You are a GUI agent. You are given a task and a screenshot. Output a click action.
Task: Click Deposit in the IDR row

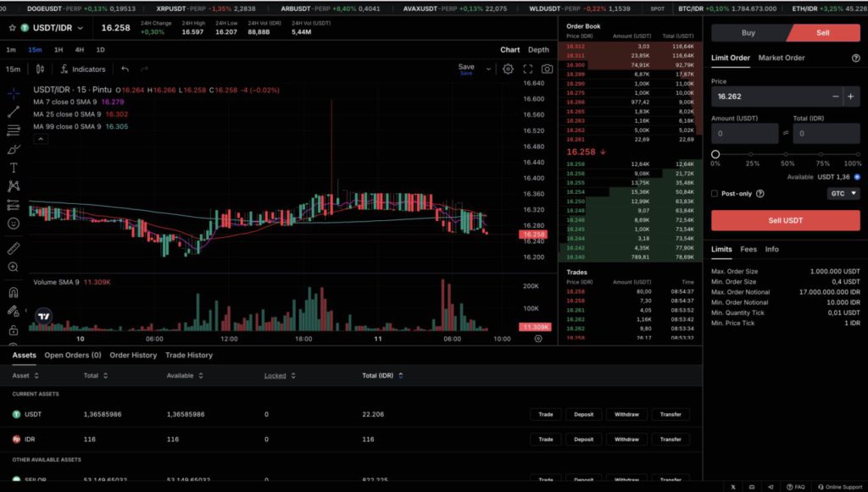[x=583, y=439]
